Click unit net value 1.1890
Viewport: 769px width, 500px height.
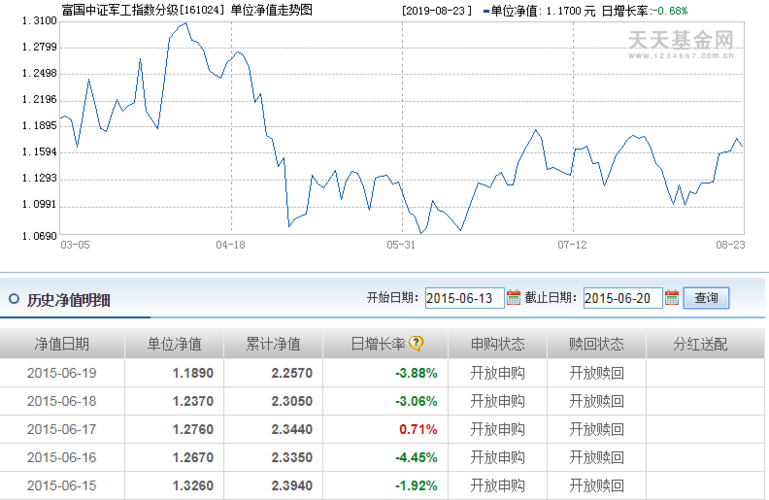pyautogui.click(x=193, y=373)
